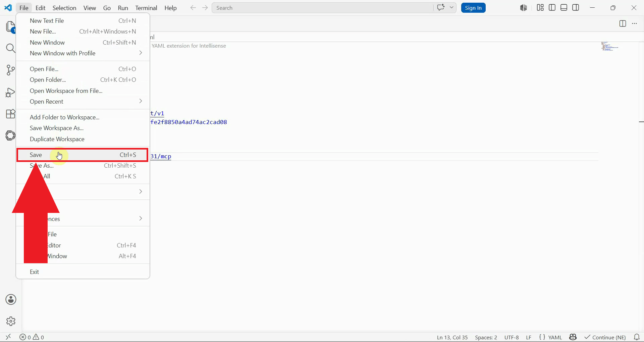Choose Open File... menu entry
The height and width of the screenshot is (342, 644).
(x=83, y=69)
